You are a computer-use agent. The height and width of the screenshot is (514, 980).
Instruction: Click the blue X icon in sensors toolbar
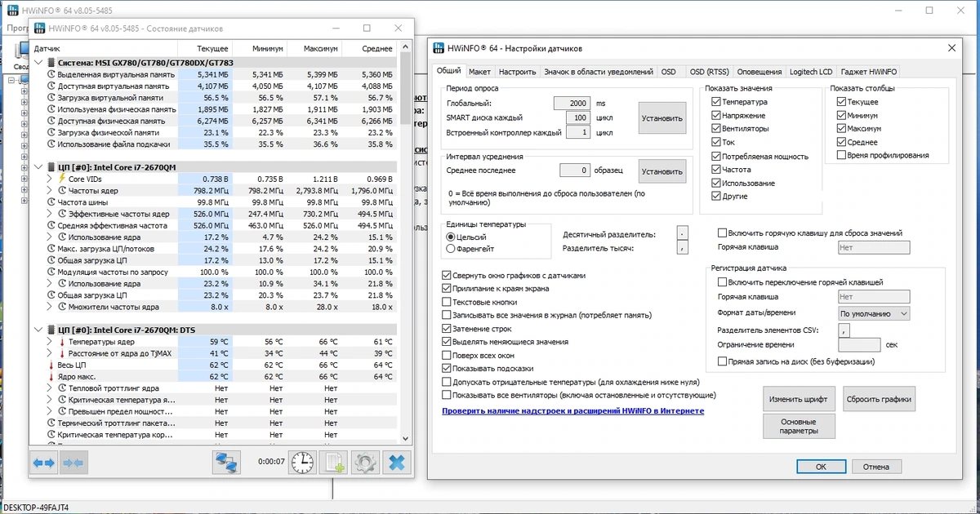click(397, 463)
